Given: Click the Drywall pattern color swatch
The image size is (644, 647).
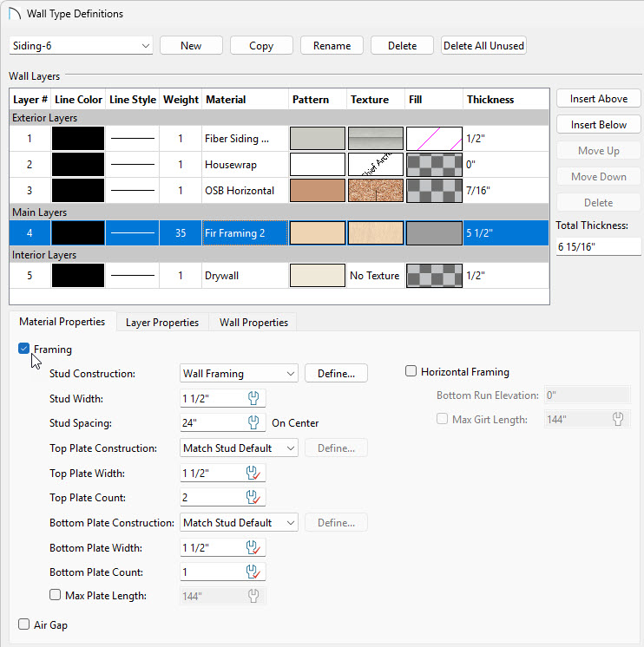Looking at the screenshot, I should 318,275.
